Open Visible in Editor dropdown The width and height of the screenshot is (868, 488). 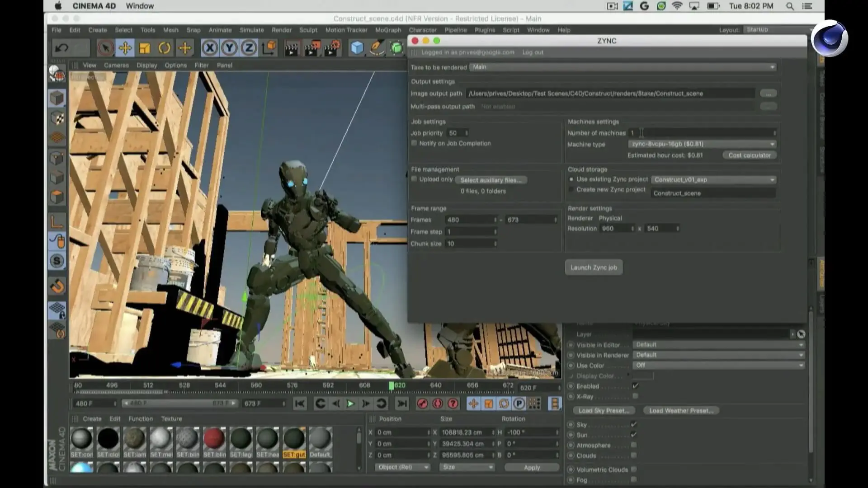(x=718, y=345)
